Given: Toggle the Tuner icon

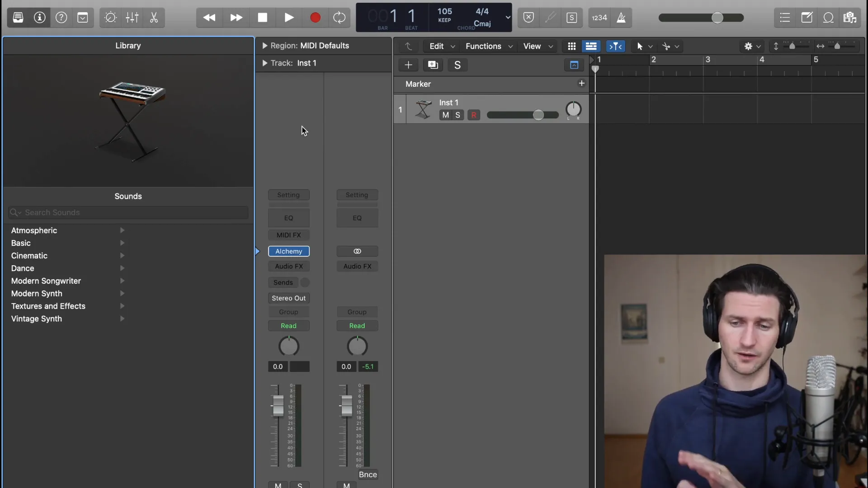Looking at the screenshot, I should pos(550,18).
